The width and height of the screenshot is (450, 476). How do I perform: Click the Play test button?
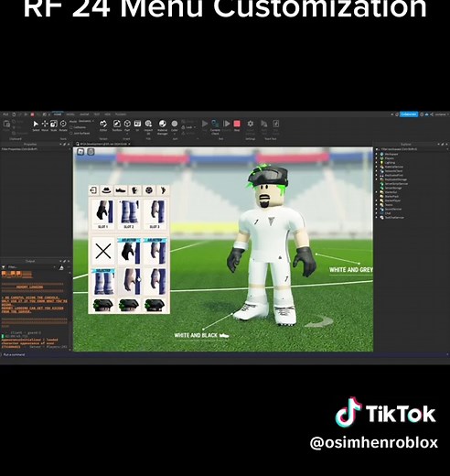pos(205,125)
